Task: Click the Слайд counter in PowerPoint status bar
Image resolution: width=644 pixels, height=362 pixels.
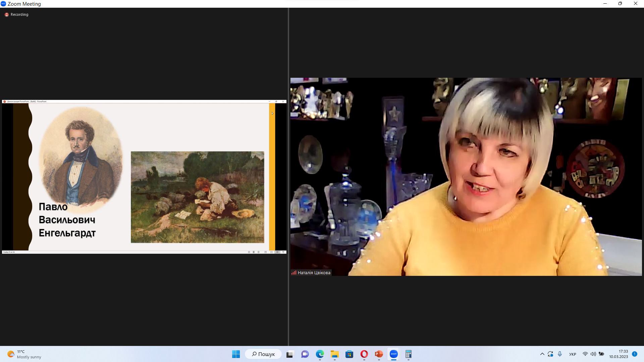Action: point(9,252)
